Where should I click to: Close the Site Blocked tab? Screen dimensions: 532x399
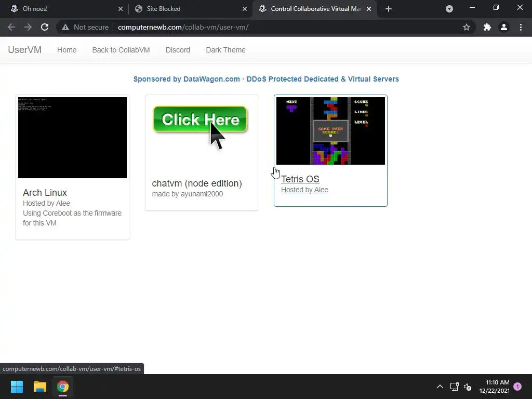click(245, 9)
